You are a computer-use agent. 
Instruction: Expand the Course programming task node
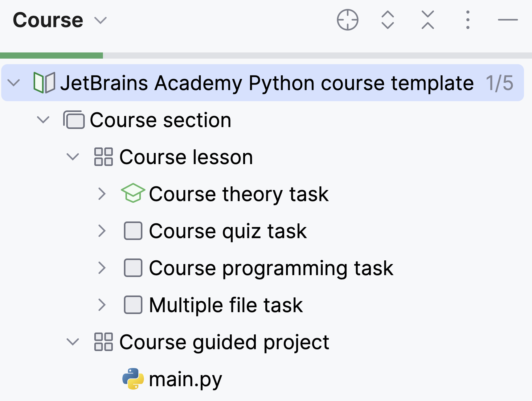(x=102, y=268)
